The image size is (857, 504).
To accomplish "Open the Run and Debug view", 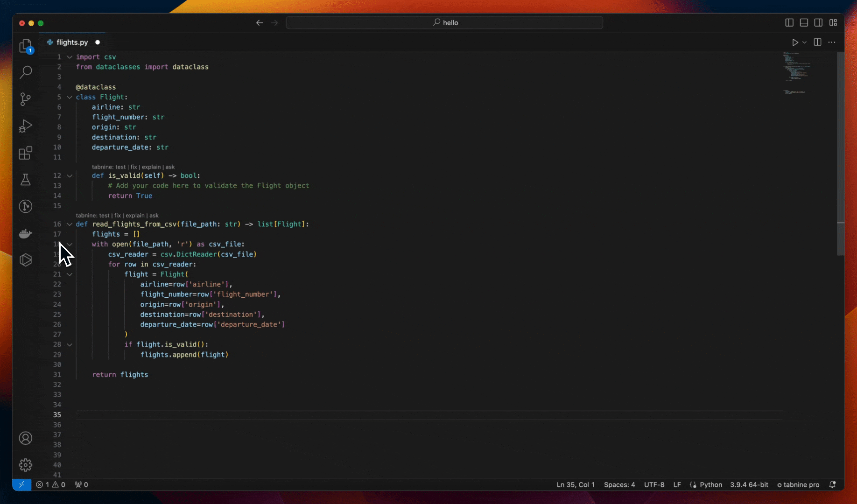I will pyautogui.click(x=26, y=126).
